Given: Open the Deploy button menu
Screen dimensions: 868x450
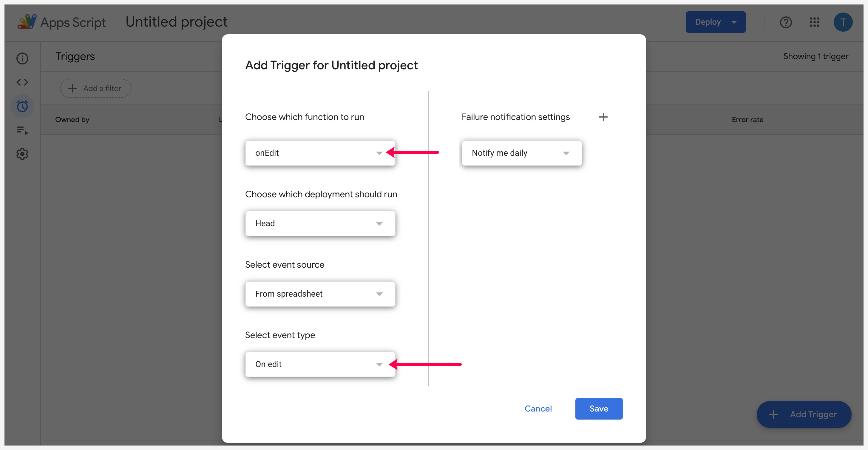Looking at the screenshot, I should [x=715, y=22].
